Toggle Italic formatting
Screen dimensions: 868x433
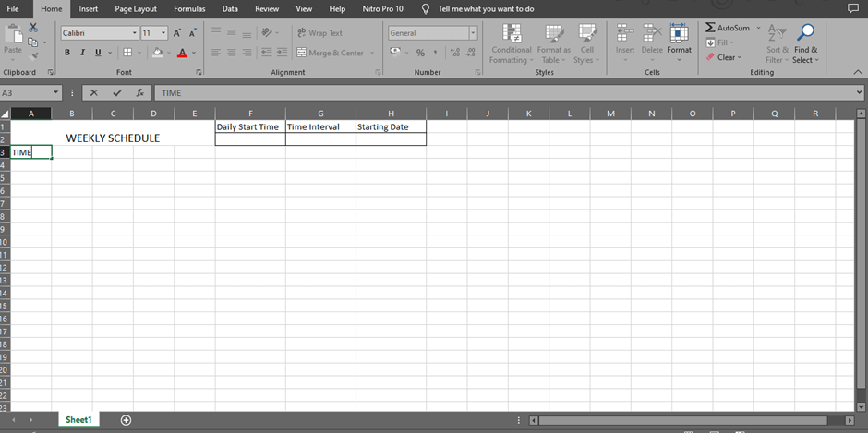[x=82, y=53]
